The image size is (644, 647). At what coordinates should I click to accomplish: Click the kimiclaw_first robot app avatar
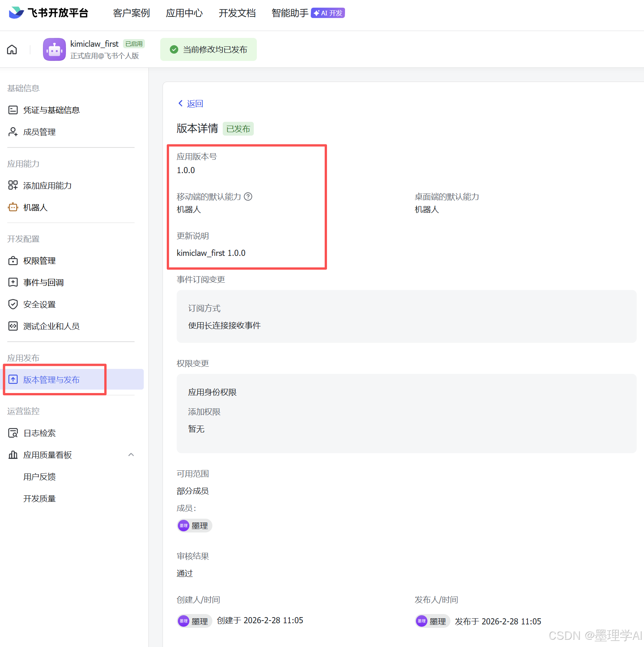point(54,49)
